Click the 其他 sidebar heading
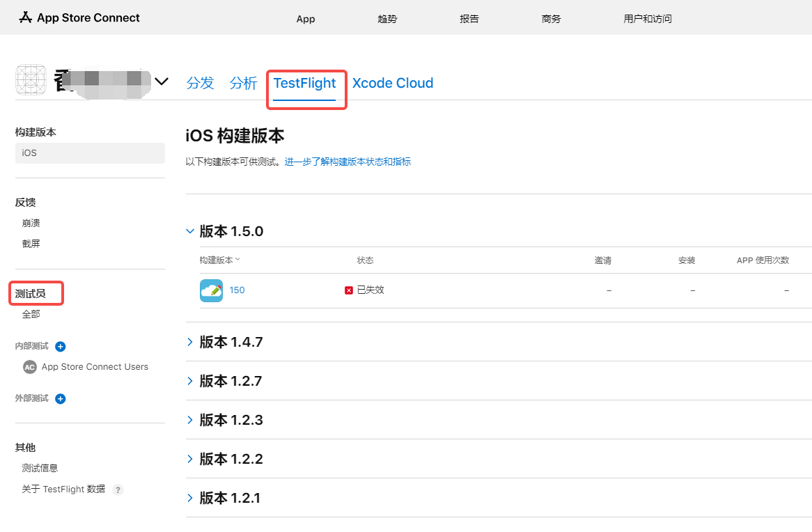 [25, 448]
